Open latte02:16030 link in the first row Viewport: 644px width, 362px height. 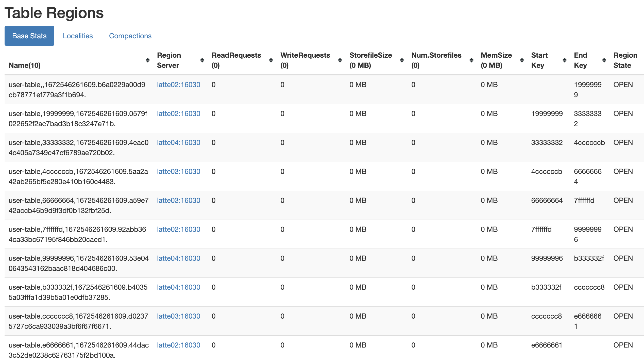pyautogui.click(x=178, y=85)
